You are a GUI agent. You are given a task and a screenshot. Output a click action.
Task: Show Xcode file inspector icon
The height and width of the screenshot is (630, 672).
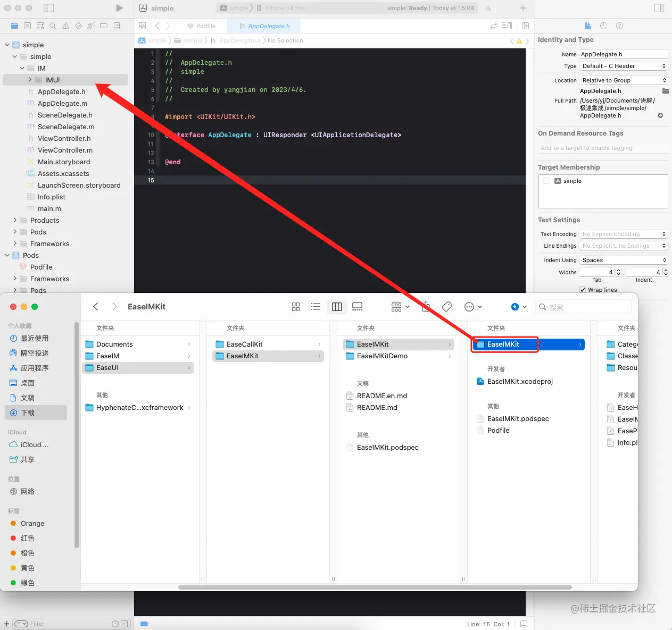coord(588,26)
